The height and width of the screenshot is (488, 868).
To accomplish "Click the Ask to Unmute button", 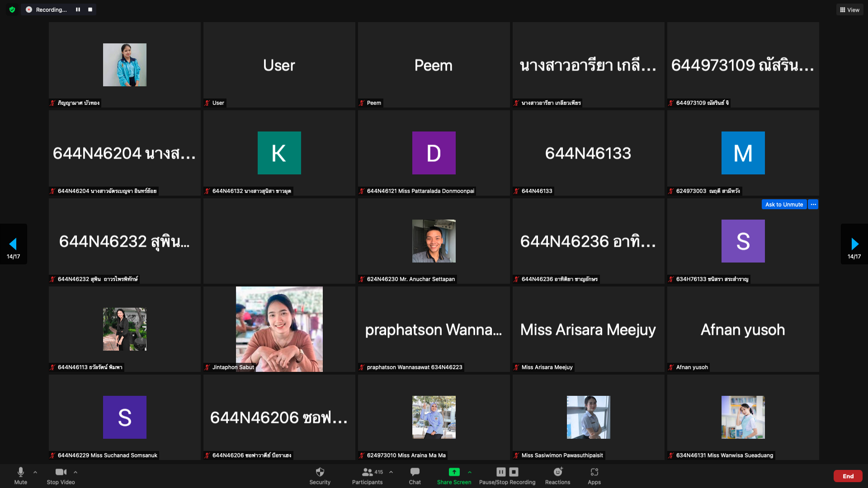I will coord(784,205).
